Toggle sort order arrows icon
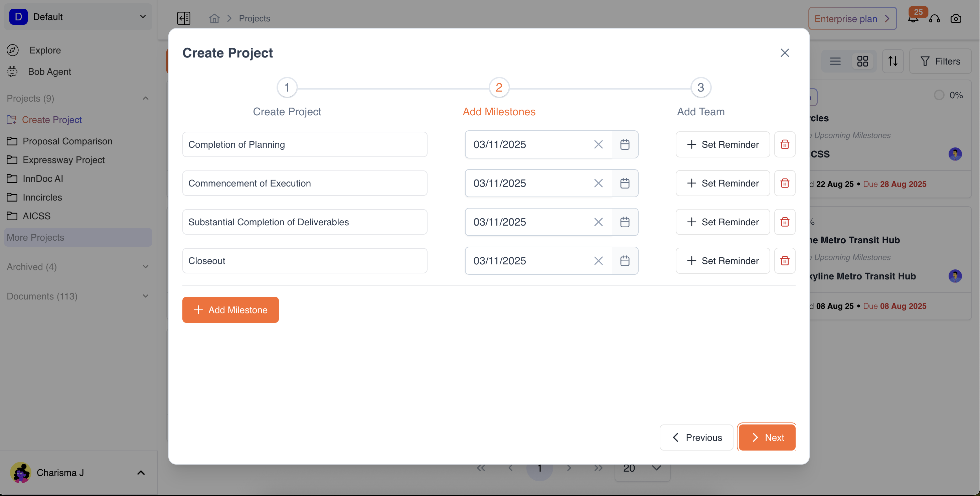980x496 pixels. (x=892, y=61)
